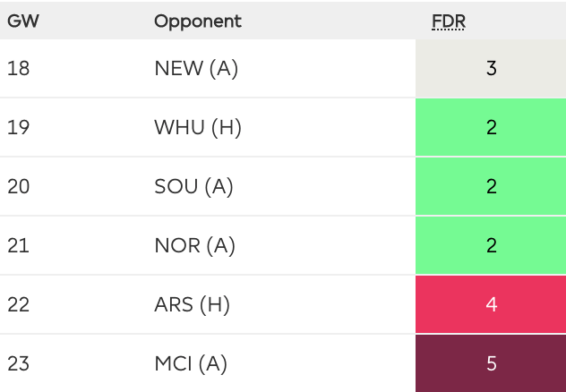566x392 pixels.
Task: Click gameweek 18 number
Action: [x=18, y=68]
